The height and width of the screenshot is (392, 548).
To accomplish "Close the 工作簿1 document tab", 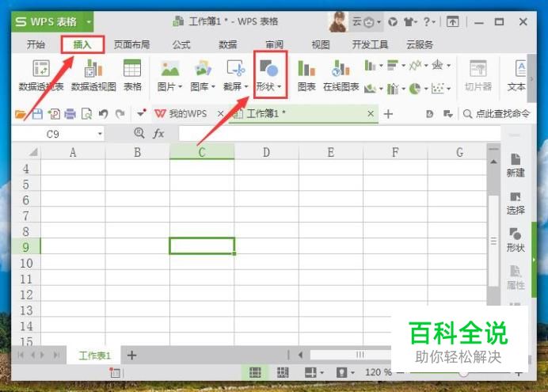I will (371, 113).
